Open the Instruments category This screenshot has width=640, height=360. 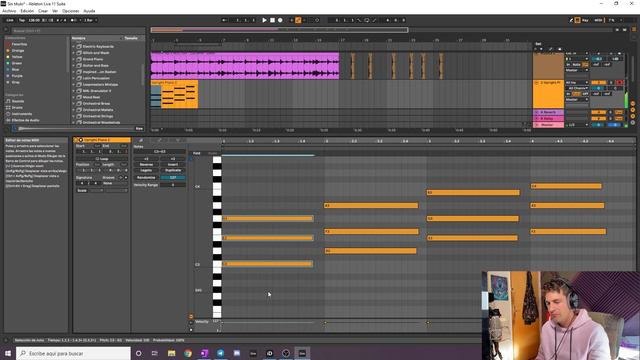tap(22, 114)
